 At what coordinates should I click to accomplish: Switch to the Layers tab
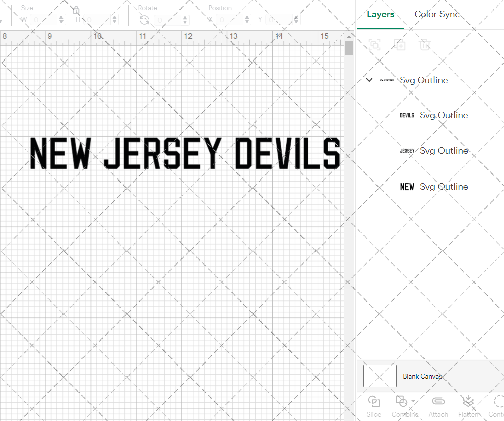click(x=380, y=14)
